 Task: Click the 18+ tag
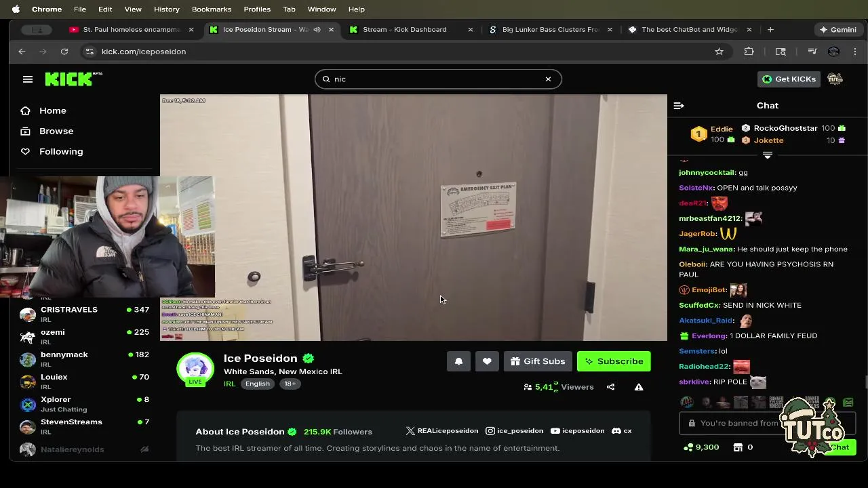pyautogui.click(x=290, y=384)
